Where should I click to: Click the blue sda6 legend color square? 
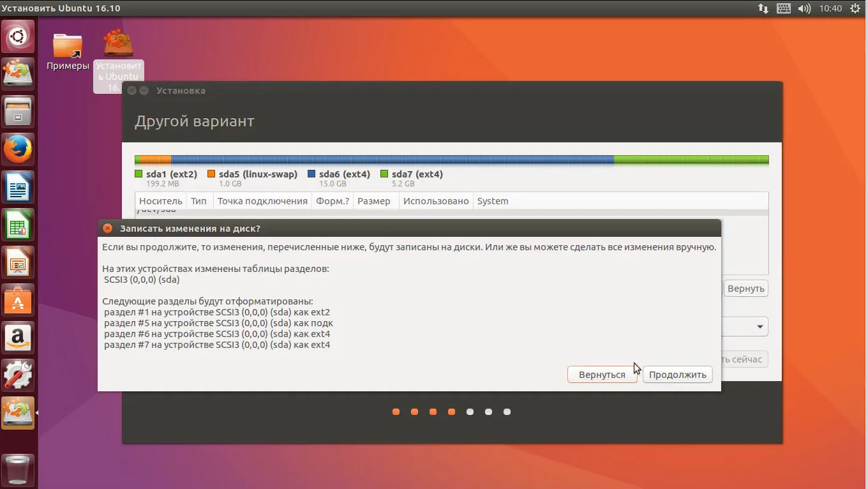(x=311, y=174)
